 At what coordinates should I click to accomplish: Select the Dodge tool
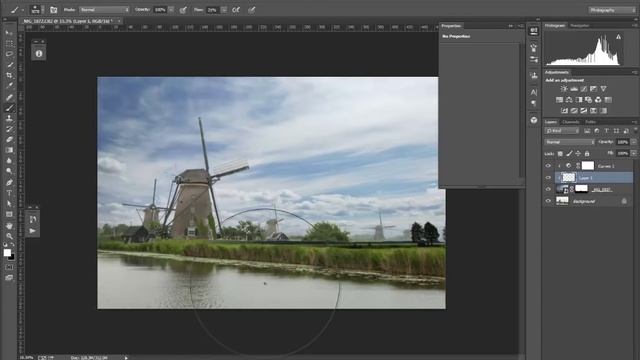[9, 171]
